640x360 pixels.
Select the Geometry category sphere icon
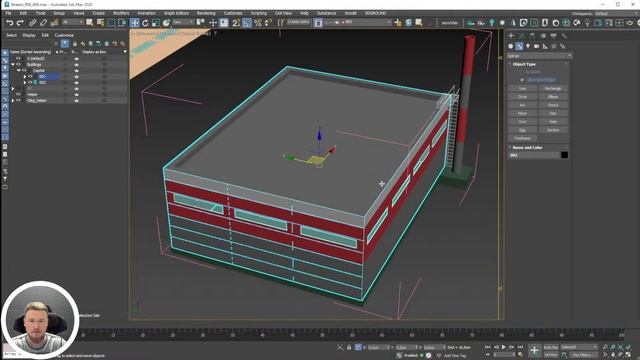click(x=511, y=46)
